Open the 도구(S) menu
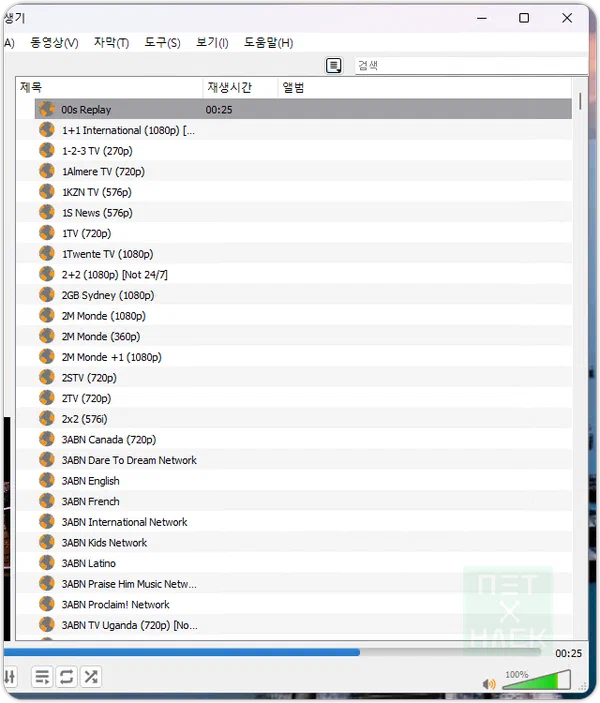 [162, 43]
